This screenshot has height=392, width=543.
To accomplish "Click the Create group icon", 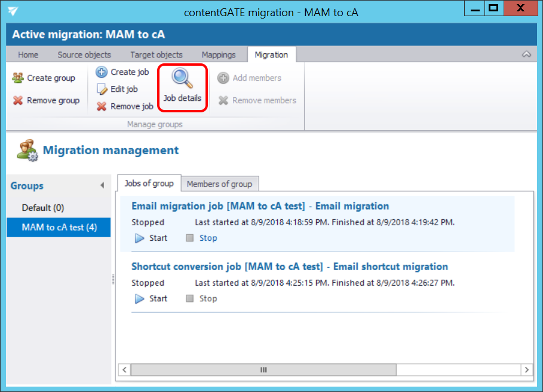I will [18, 78].
